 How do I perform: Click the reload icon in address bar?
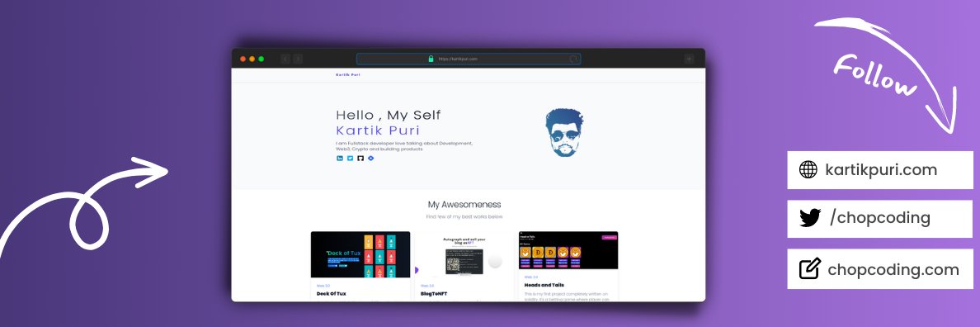click(x=573, y=59)
